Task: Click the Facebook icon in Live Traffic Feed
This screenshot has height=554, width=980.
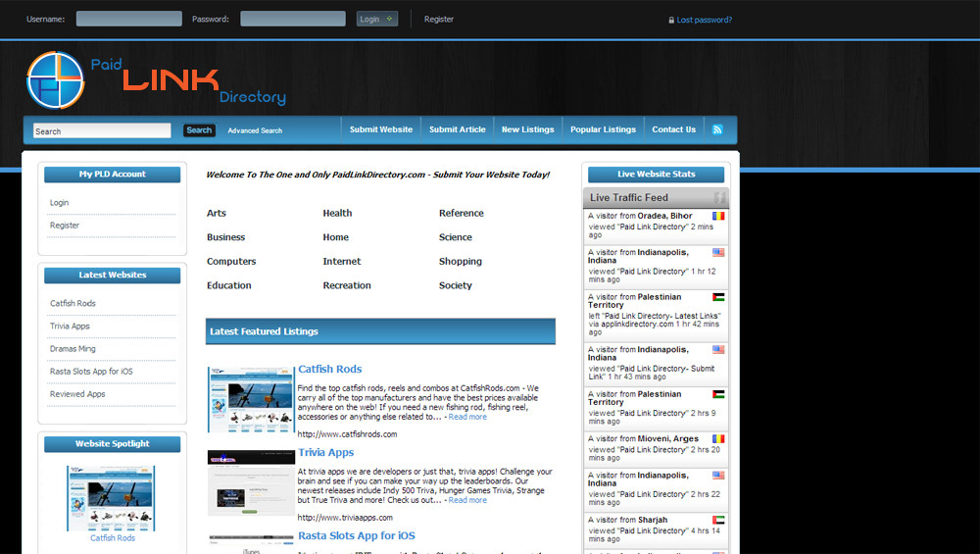Action: 719,198
